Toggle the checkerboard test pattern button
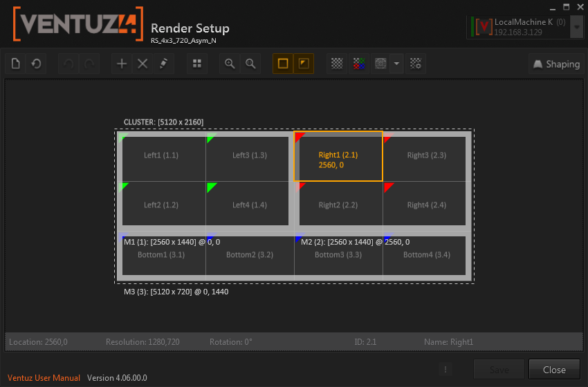 (x=337, y=64)
